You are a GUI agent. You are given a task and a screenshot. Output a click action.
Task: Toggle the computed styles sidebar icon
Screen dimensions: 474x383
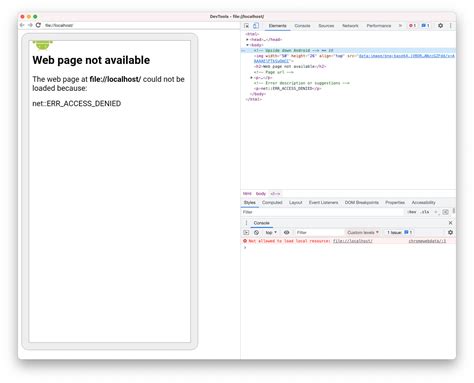click(x=445, y=212)
